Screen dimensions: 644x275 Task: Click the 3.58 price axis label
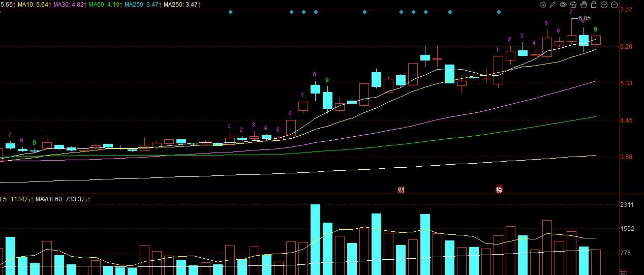[626, 157]
